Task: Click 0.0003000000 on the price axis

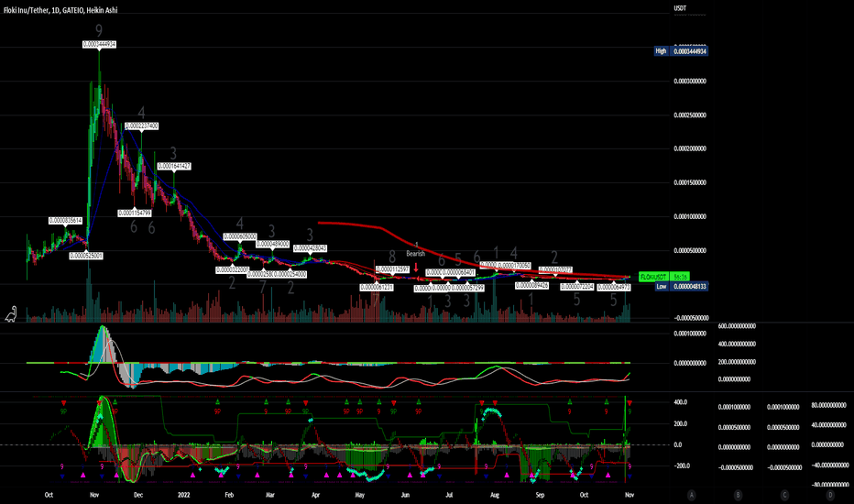Action: [x=689, y=82]
